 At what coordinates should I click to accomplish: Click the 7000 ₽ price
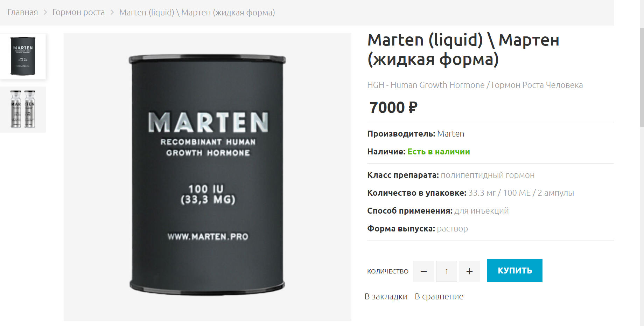393,107
